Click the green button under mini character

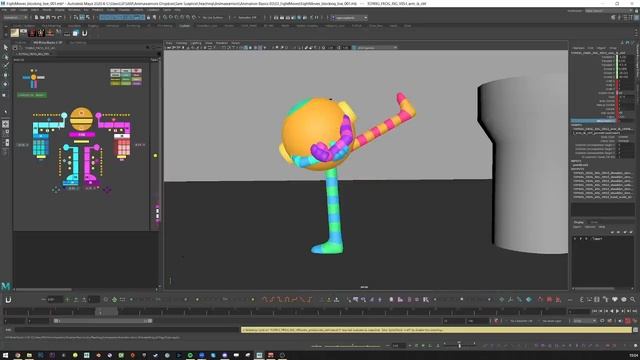pyautogui.click(x=32, y=95)
